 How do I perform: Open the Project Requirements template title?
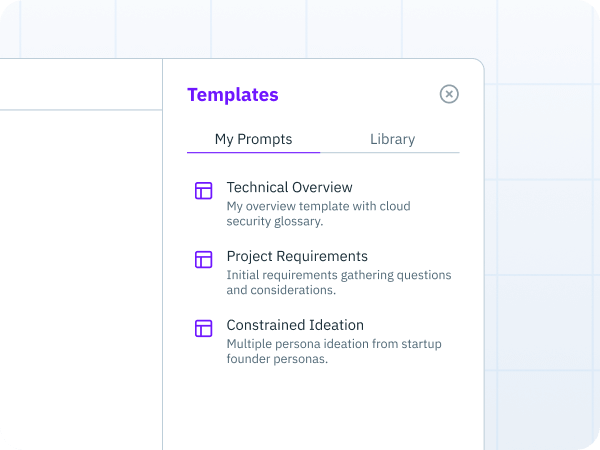[x=297, y=256]
